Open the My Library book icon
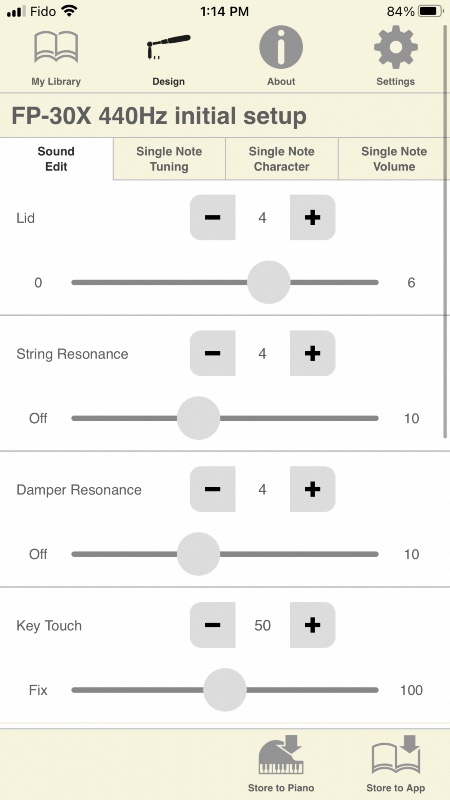The height and width of the screenshot is (800, 450). click(56, 47)
